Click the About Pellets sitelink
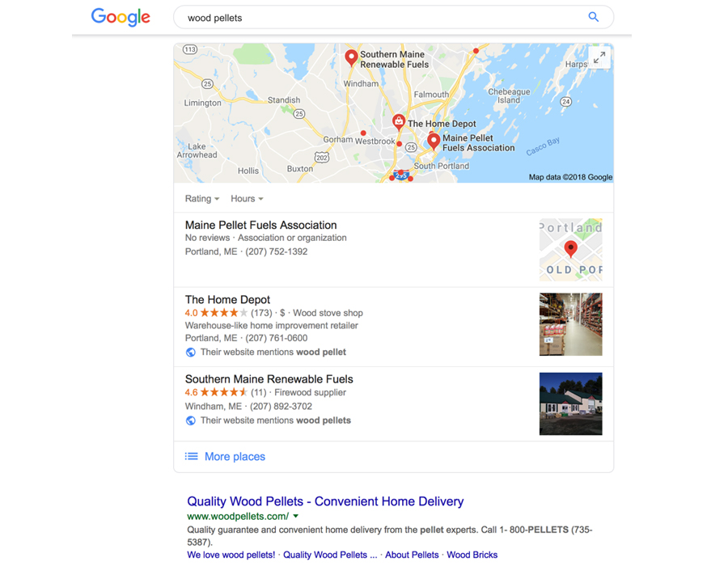The image size is (728, 566). pos(412,555)
